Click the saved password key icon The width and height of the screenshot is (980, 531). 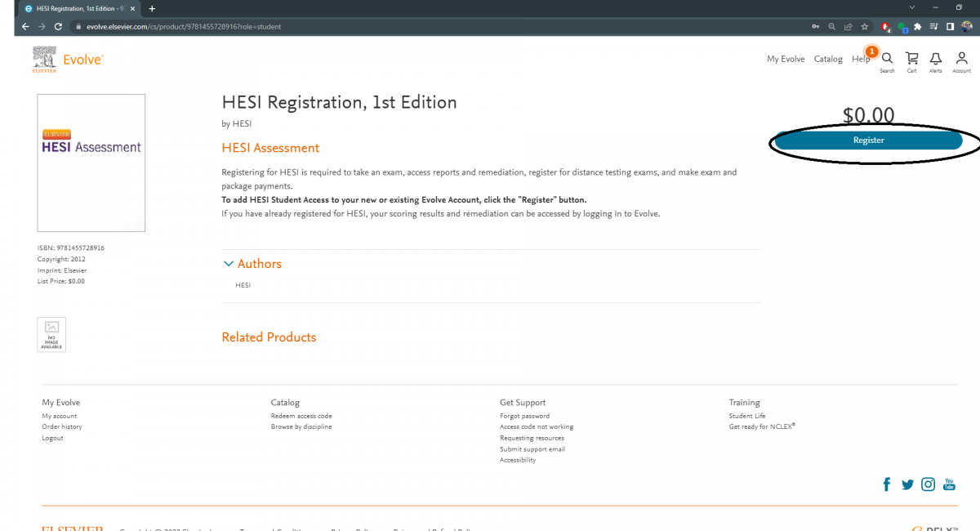pyautogui.click(x=815, y=26)
